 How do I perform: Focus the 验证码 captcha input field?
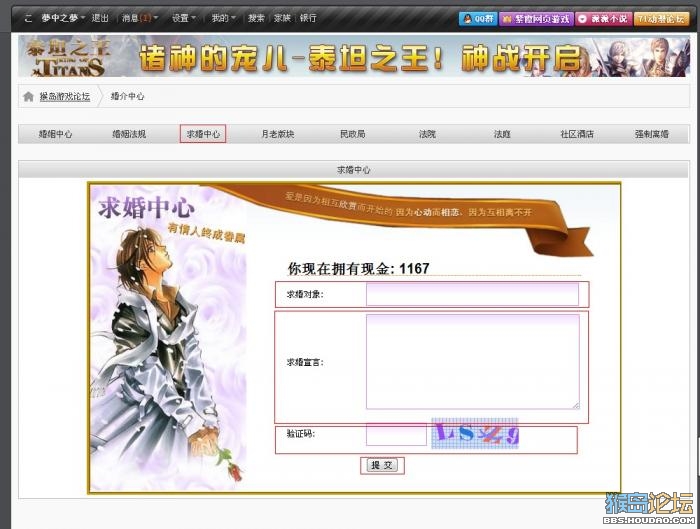396,434
